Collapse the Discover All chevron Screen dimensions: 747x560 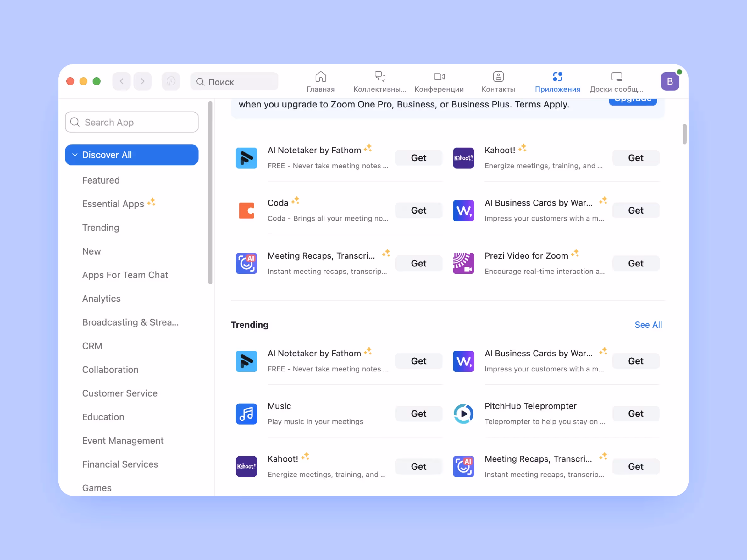75,155
